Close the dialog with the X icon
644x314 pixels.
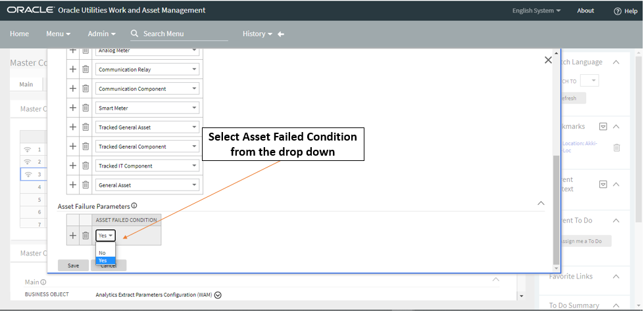[548, 60]
